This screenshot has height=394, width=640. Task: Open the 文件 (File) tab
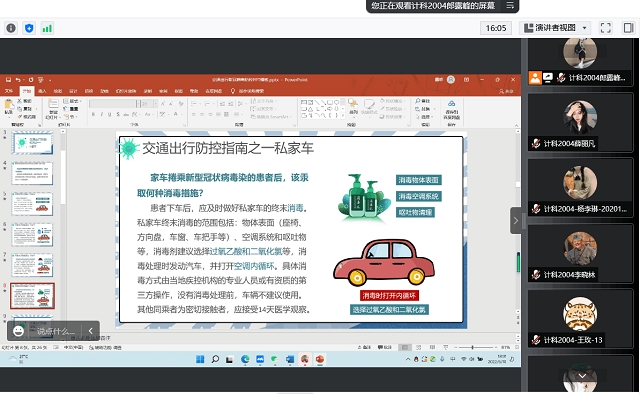click(8, 91)
